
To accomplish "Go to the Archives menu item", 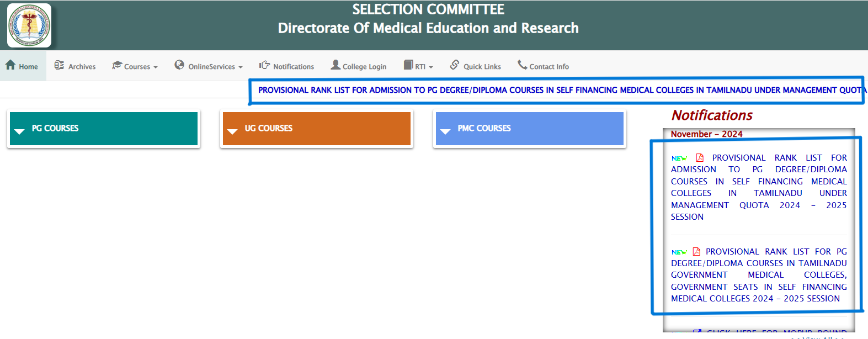I will (82, 67).
